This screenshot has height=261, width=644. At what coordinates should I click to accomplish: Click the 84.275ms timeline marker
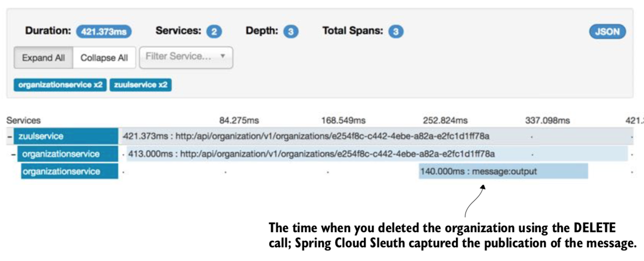(x=239, y=120)
